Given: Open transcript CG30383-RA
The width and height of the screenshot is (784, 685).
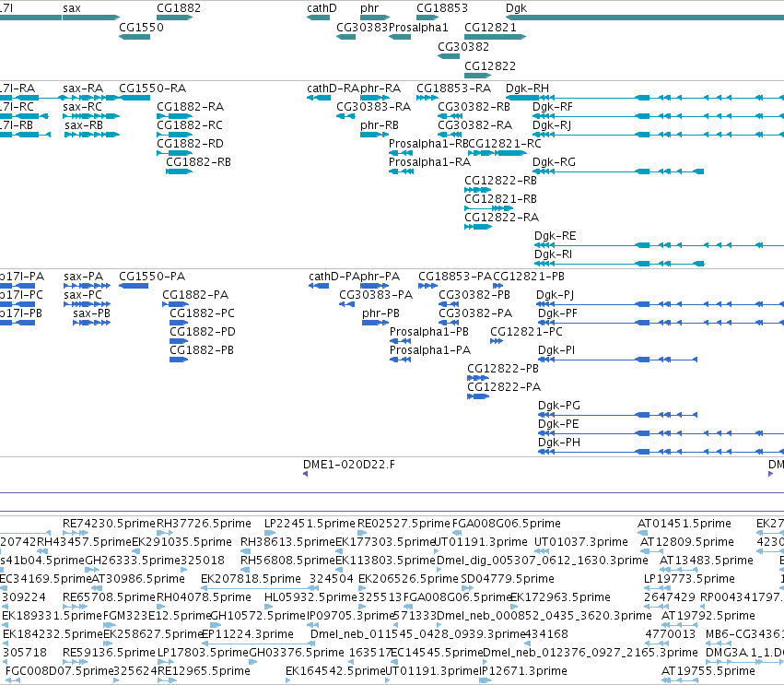Looking at the screenshot, I should coord(373,107).
